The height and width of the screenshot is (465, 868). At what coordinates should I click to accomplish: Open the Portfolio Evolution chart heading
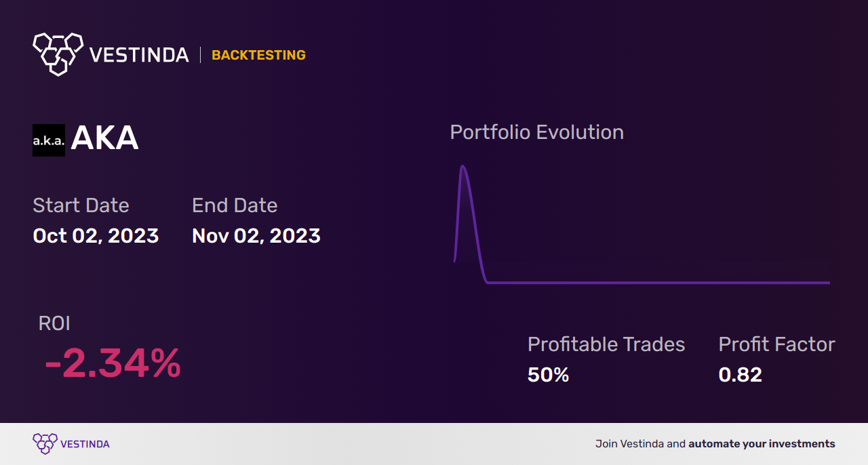tap(537, 132)
